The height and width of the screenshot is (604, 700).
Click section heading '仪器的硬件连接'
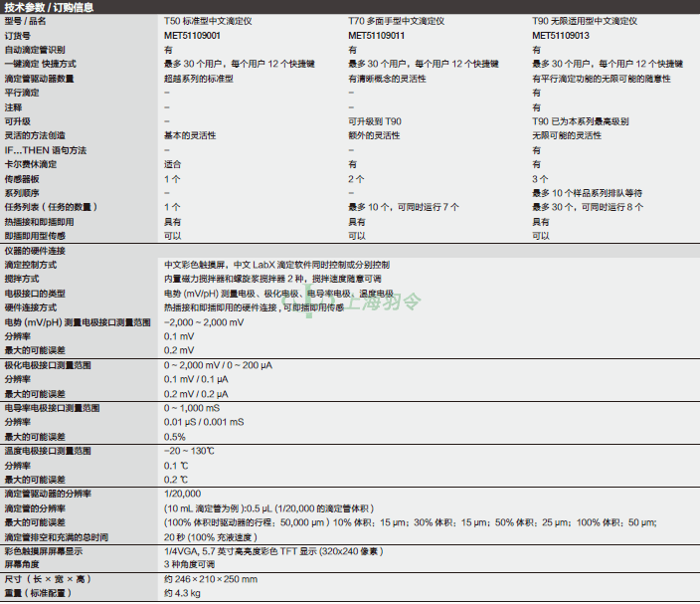(35, 251)
